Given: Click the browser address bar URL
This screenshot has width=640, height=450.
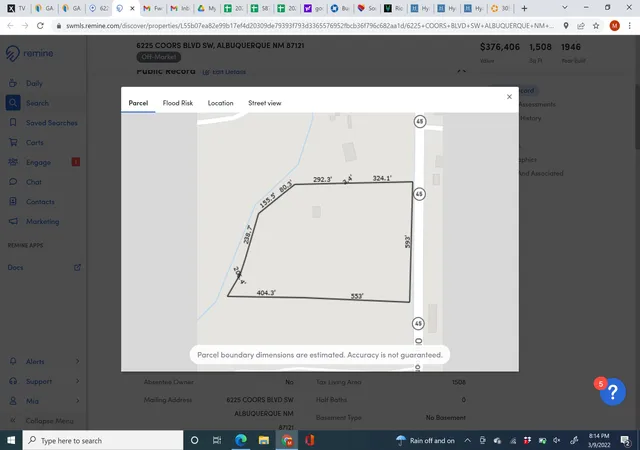Looking at the screenshot, I should (310, 26).
